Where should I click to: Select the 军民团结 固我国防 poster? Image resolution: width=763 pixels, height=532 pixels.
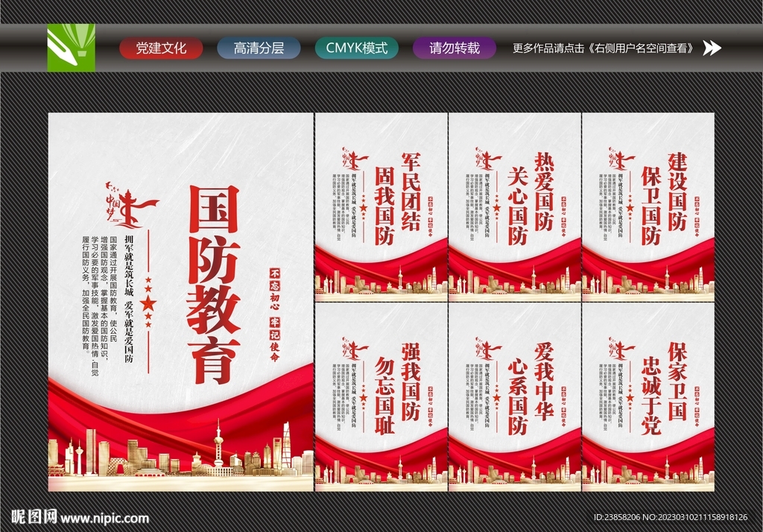pos(381,207)
